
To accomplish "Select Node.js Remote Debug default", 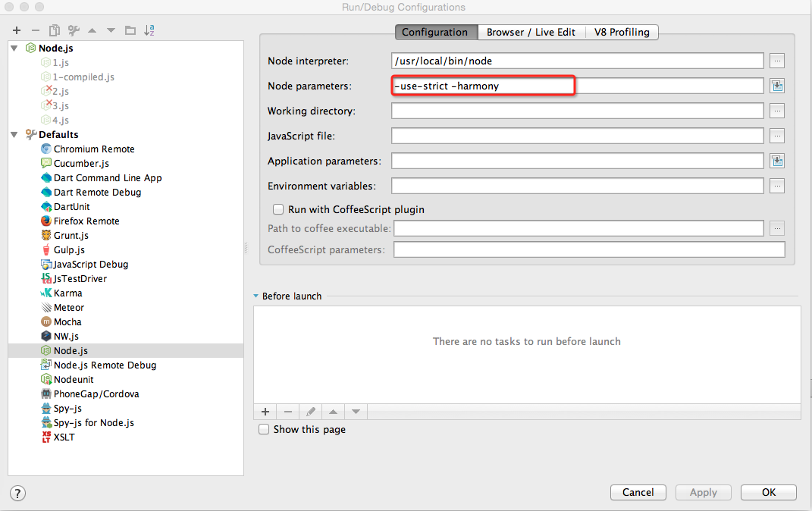I will [x=105, y=365].
